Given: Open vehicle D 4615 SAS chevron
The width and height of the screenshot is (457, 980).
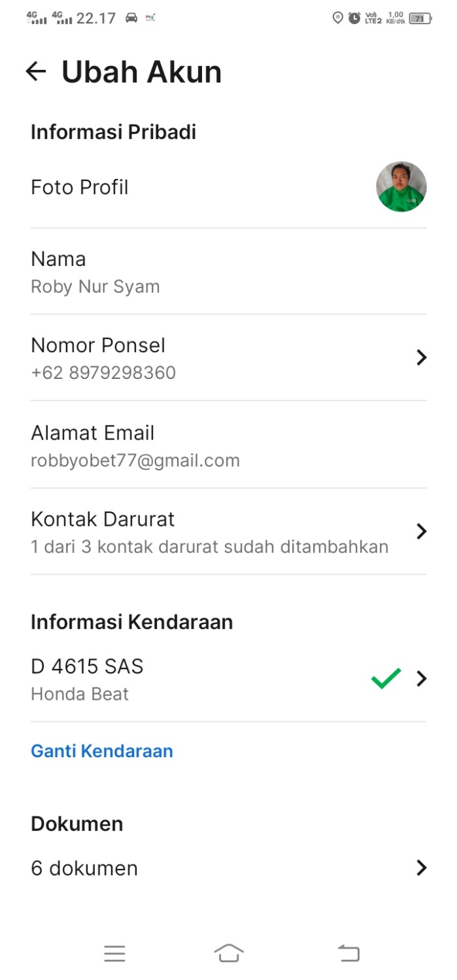Looking at the screenshot, I should (x=422, y=679).
